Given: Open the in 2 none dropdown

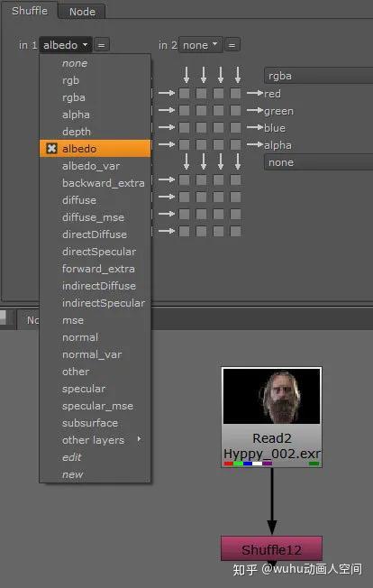Looking at the screenshot, I should point(201,45).
